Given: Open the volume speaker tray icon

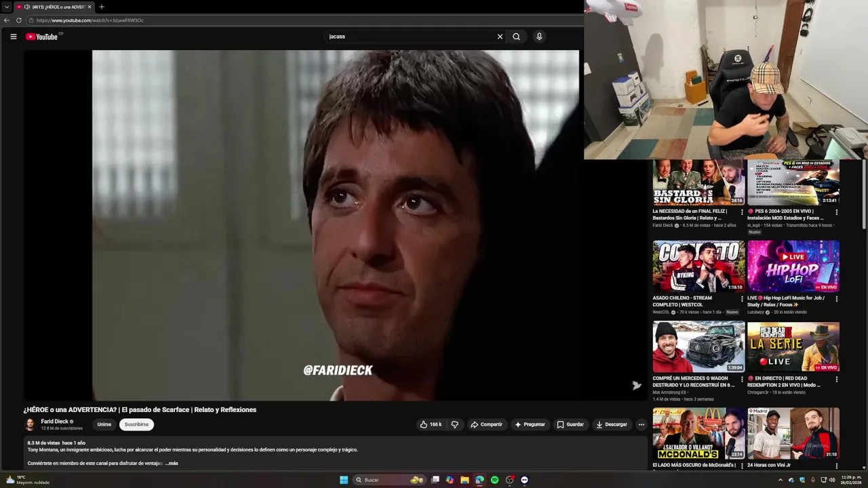Looking at the screenshot, I should [832, 480].
